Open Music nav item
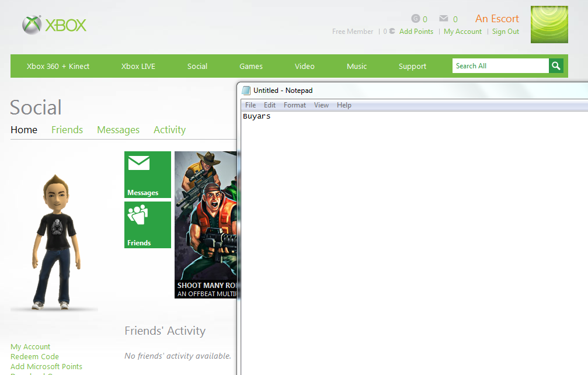The width and height of the screenshot is (588, 375). (x=357, y=67)
